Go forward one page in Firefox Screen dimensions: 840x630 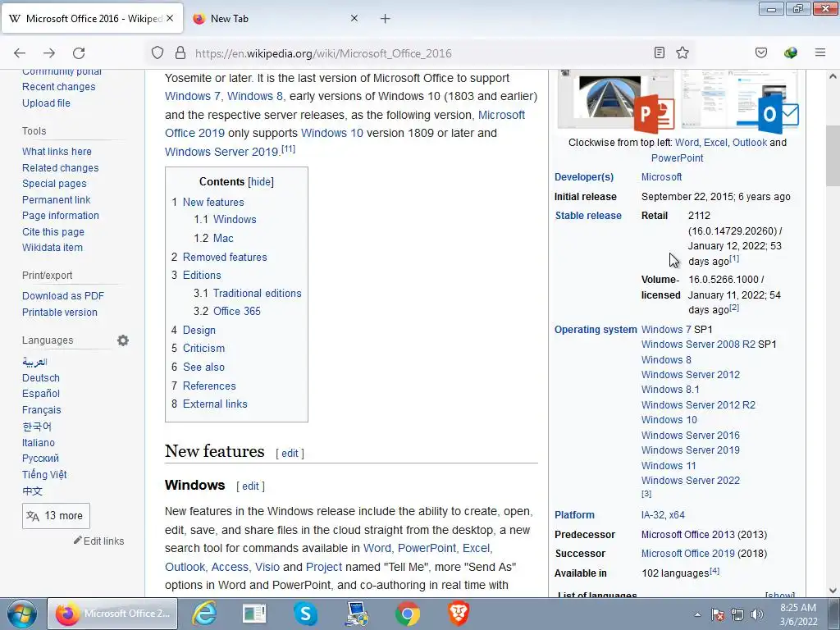49,53
